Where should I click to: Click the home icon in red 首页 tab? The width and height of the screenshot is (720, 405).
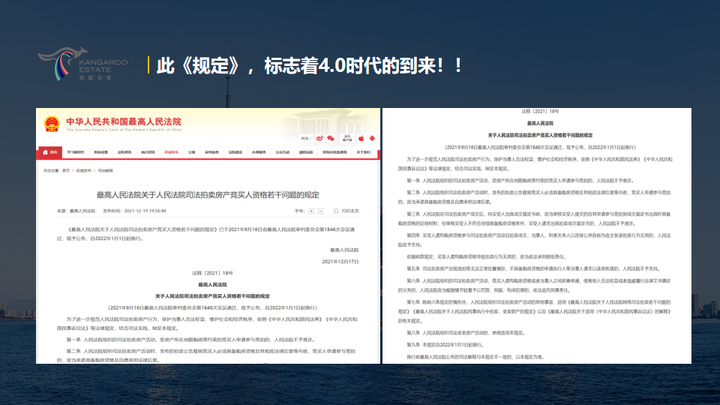(x=45, y=152)
